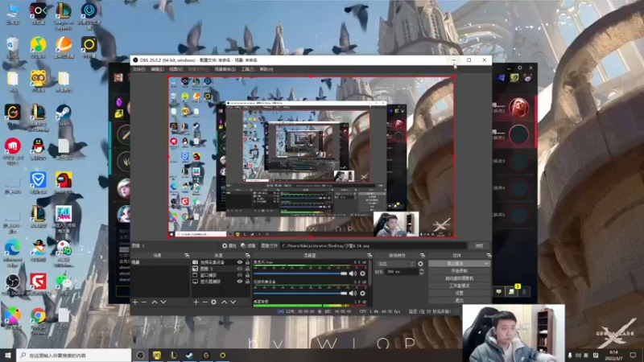Open the Tools menu in OBS
This screenshot has height=362, width=644.
point(248,69)
